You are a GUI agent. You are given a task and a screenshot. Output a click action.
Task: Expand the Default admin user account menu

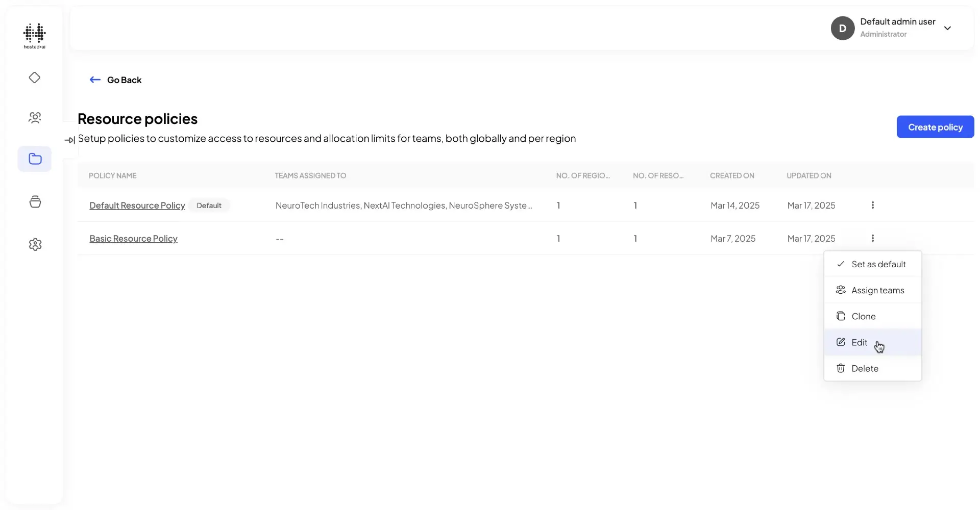pos(948,28)
